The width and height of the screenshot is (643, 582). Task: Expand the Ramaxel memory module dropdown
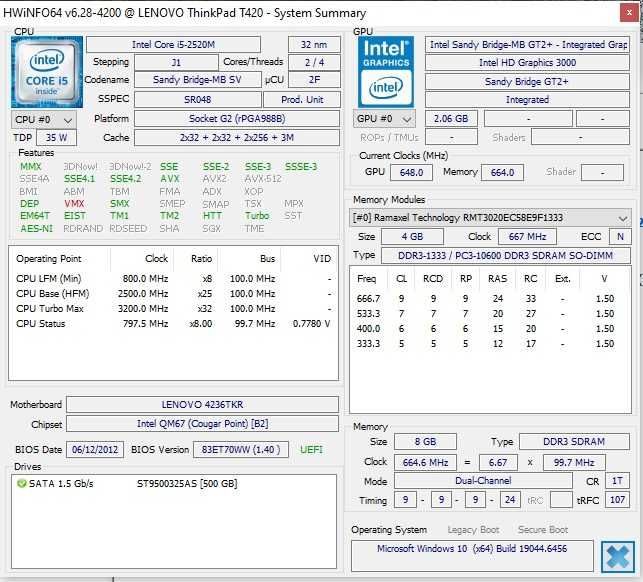pyautogui.click(x=490, y=218)
